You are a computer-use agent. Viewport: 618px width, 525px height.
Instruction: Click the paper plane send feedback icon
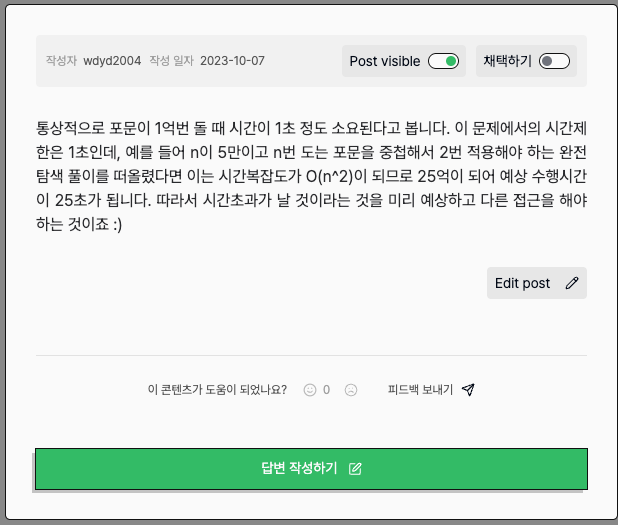(468, 389)
